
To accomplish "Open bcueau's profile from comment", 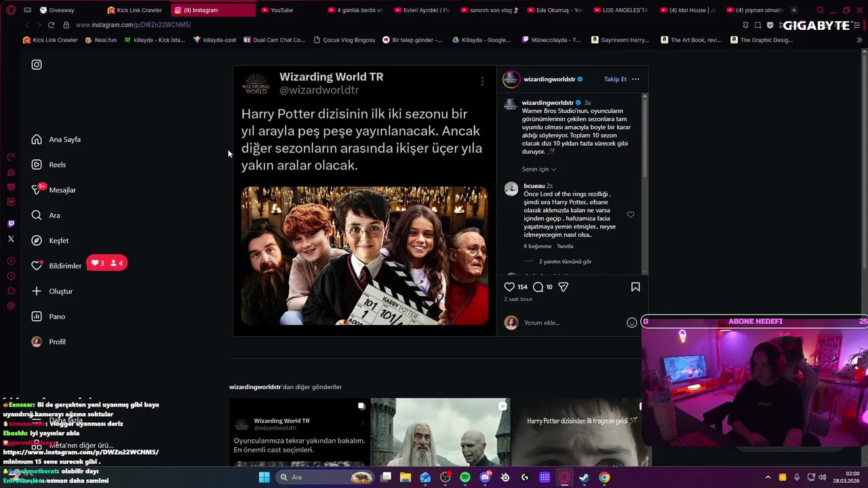I will 534,186.
